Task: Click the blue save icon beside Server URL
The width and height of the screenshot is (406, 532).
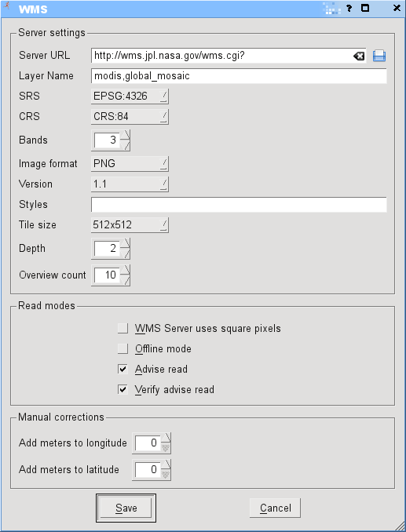Action: click(x=379, y=56)
